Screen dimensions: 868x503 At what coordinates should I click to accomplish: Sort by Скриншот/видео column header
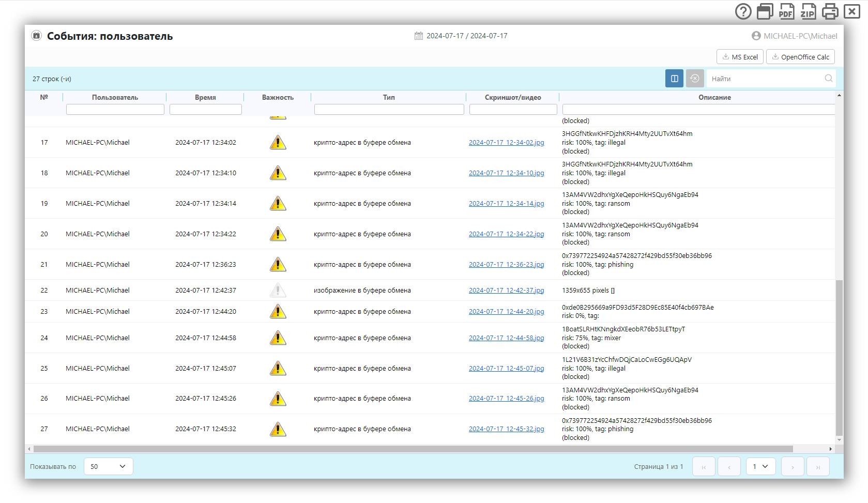point(513,97)
